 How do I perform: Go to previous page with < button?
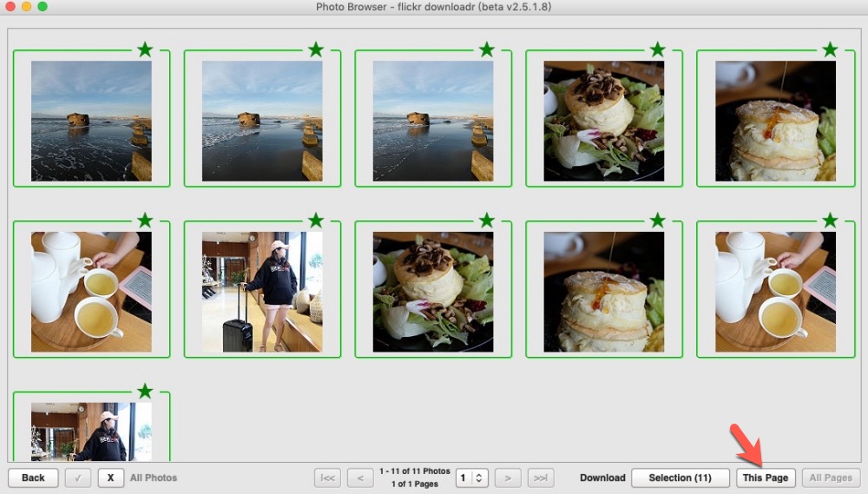click(360, 478)
